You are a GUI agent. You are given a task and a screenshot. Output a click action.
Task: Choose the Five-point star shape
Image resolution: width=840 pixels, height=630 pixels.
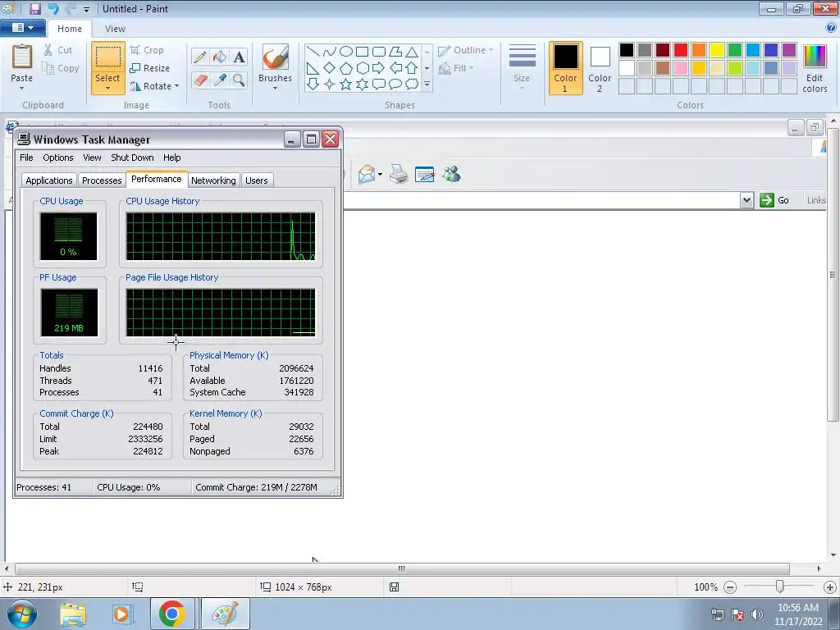click(346, 84)
